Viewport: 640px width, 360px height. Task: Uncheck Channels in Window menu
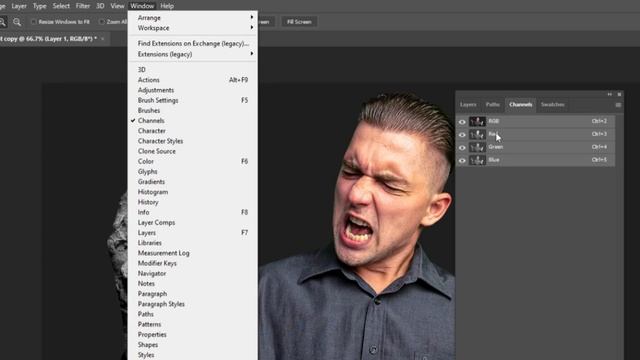pos(193,120)
